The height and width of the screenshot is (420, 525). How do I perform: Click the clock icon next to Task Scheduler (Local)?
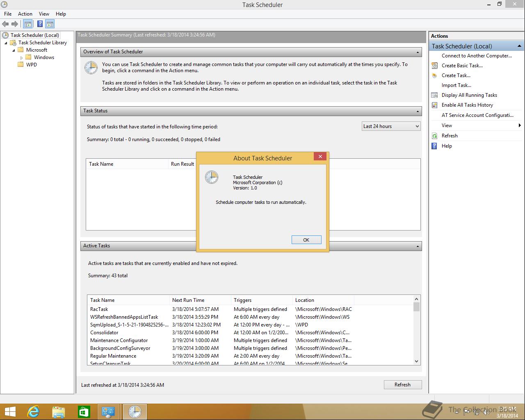click(x=5, y=35)
